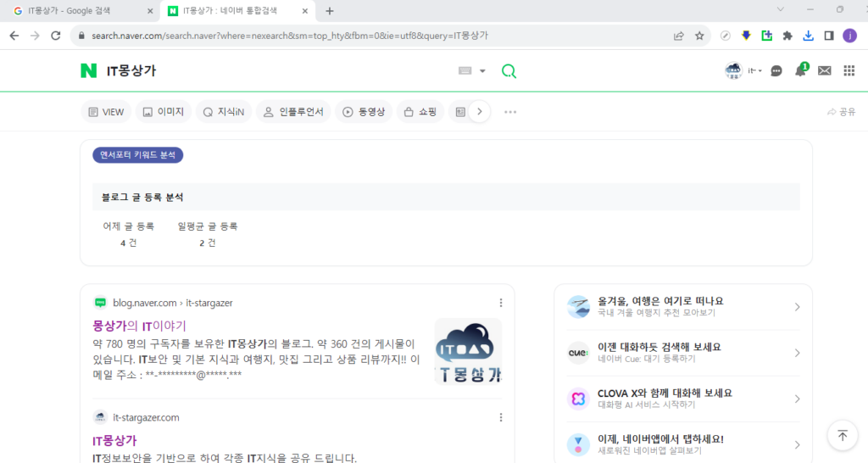Click the travel airplane promo icon
Viewport: 868px width, 463px height.
point(578,307)
